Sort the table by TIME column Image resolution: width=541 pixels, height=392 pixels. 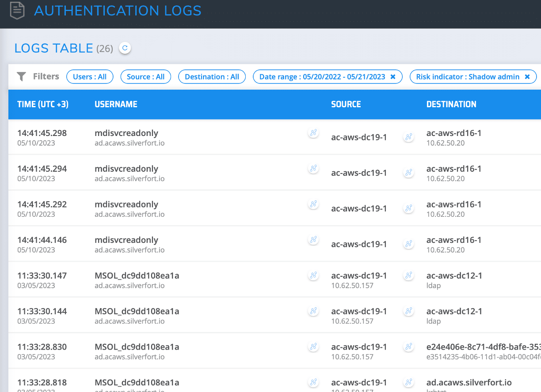[x=42, y=104]
